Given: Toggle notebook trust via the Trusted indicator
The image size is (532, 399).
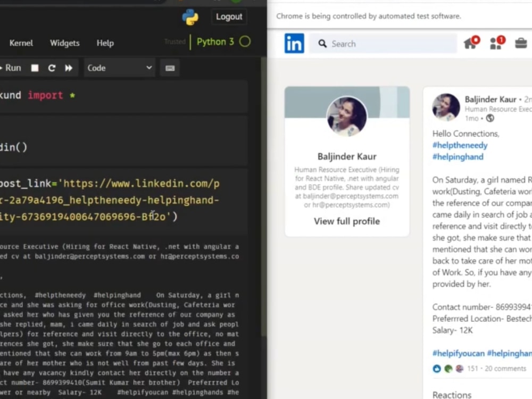Looking at the screenshot, I should pos(174,41).
